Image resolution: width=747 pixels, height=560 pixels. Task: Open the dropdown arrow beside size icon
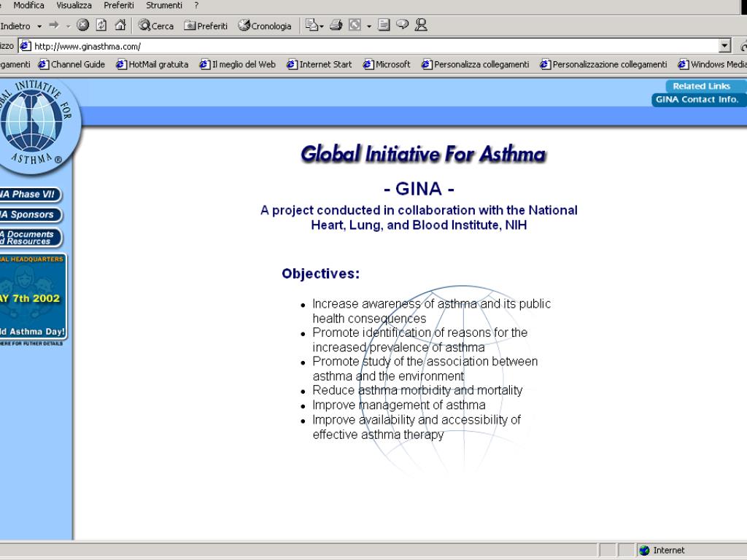coord(368,26)
